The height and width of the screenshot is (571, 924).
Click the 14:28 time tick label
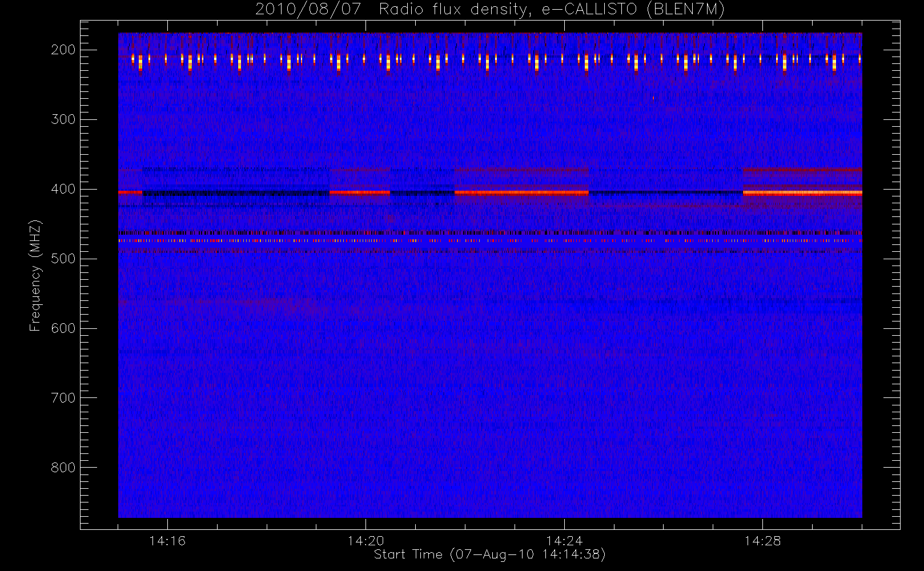pos(762,541)
